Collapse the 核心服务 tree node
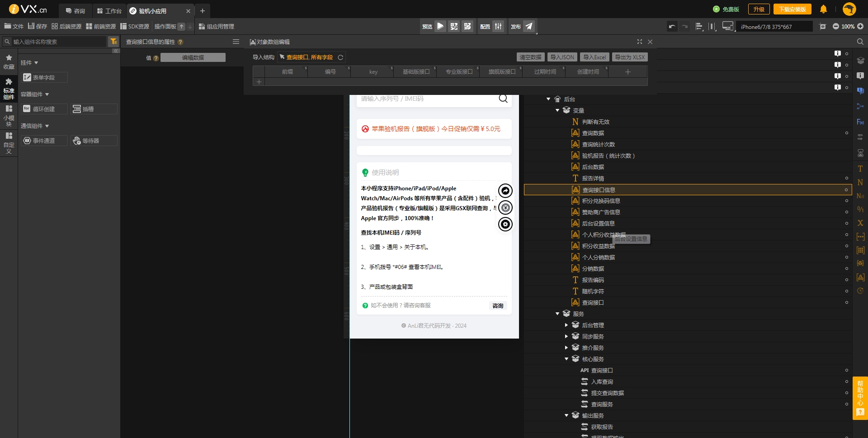Image resolution: width=868 pixels, height=438 pixels. [x=566, y=359]
